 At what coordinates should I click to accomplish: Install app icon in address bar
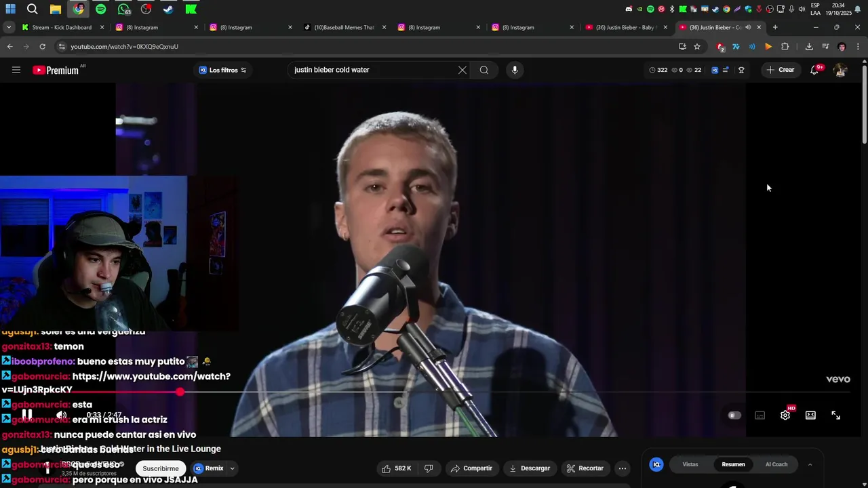point(682,47)
